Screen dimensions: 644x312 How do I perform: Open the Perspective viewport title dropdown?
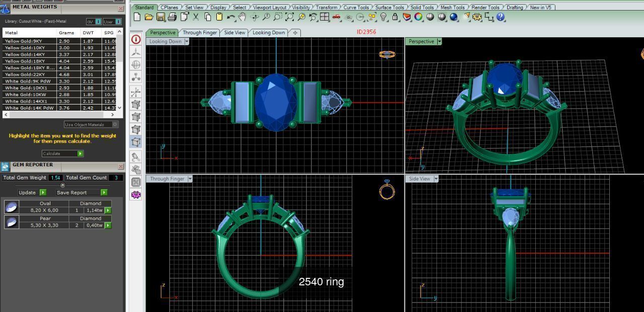[439, 42]
